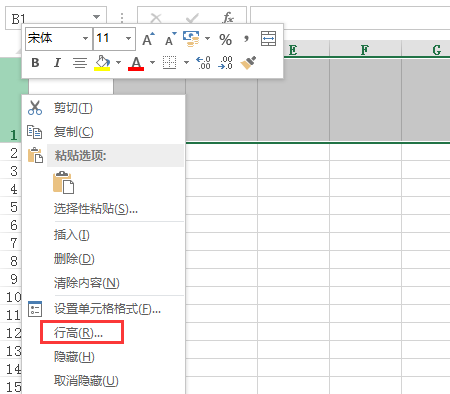Click the copy icon beside 复制

coord(34,132)
